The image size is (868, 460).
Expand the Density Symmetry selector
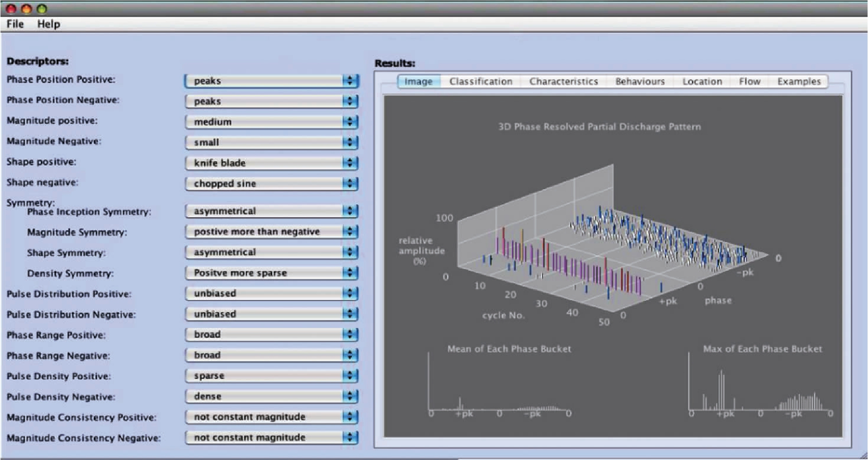(271, 273)
